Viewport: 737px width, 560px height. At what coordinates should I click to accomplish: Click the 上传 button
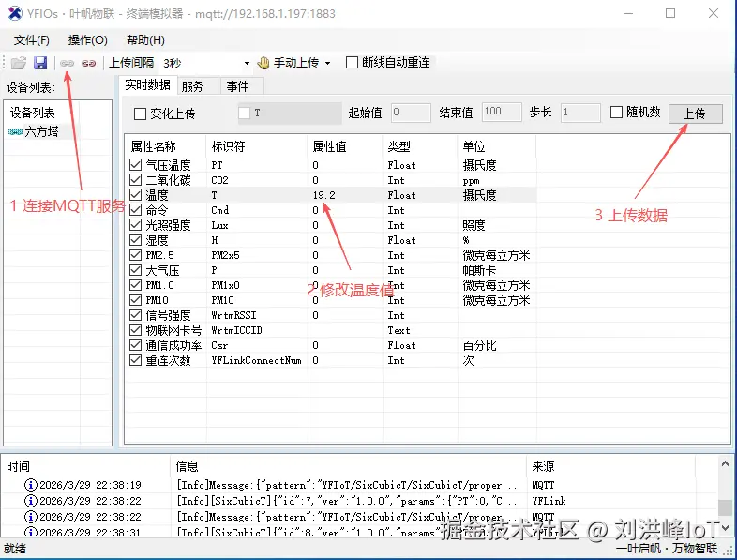click(695, 114)
